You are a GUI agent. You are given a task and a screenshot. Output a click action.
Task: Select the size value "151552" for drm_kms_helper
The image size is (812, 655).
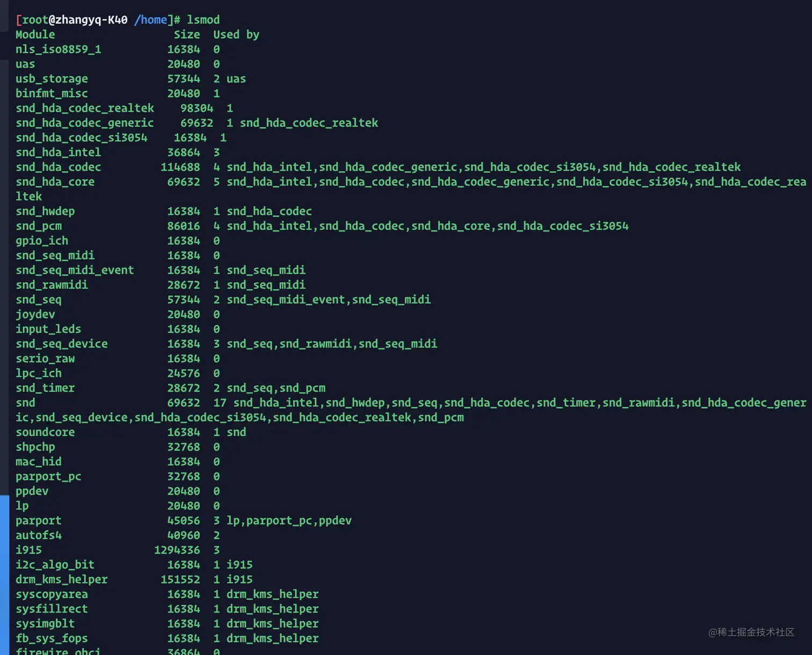point(180,579)
